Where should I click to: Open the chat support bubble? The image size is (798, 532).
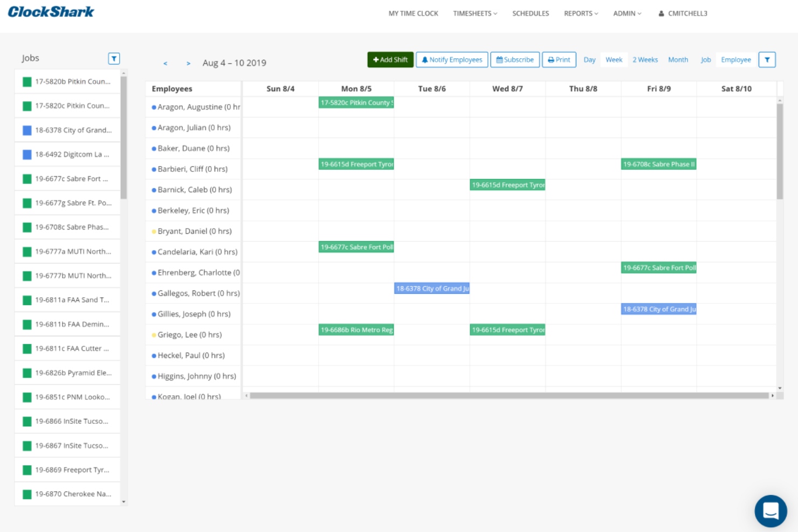click(771, 510)
